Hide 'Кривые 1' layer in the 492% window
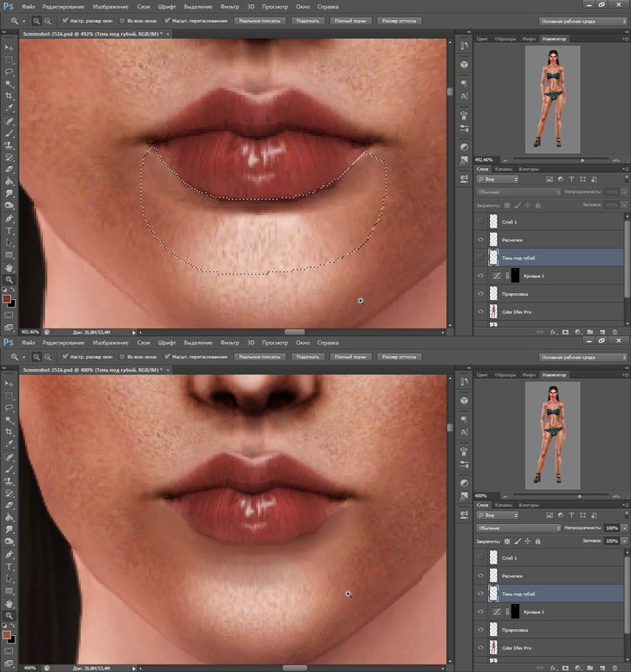Image resolution: width=631 pixels, height=672 pixels. [480, 276]
